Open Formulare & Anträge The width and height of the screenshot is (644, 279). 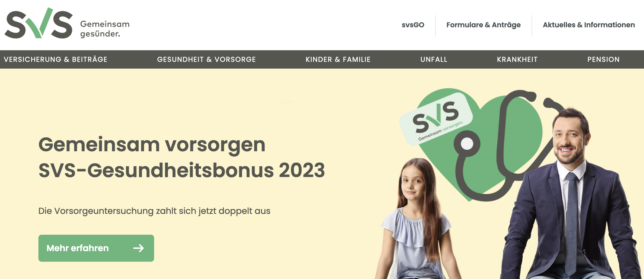coord(483,25)
